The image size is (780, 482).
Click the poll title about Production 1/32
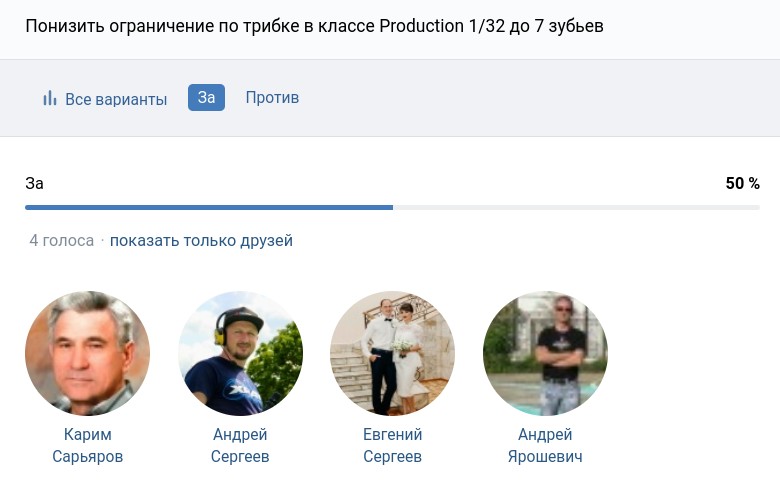point(314,25)
